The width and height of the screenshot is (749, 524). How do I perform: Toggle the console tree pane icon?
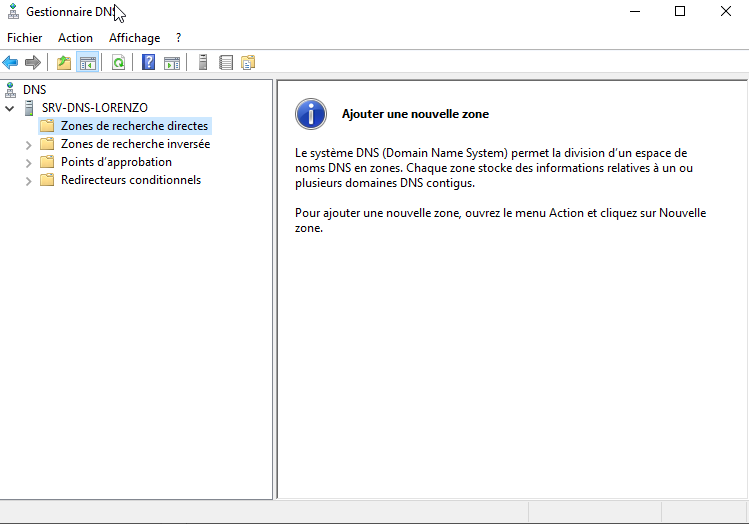pos(88,62)
